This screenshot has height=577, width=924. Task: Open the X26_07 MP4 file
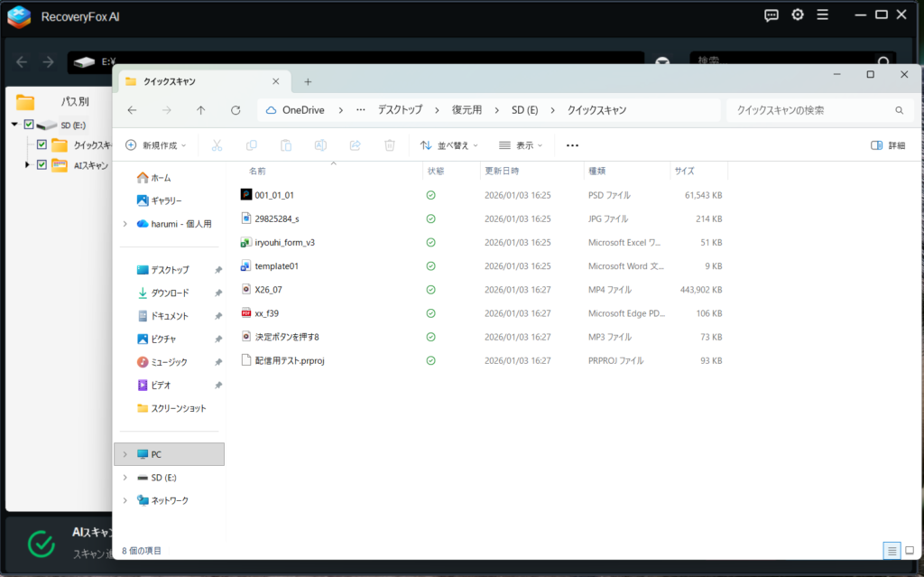pyautogui.click(x=269, y=289)
